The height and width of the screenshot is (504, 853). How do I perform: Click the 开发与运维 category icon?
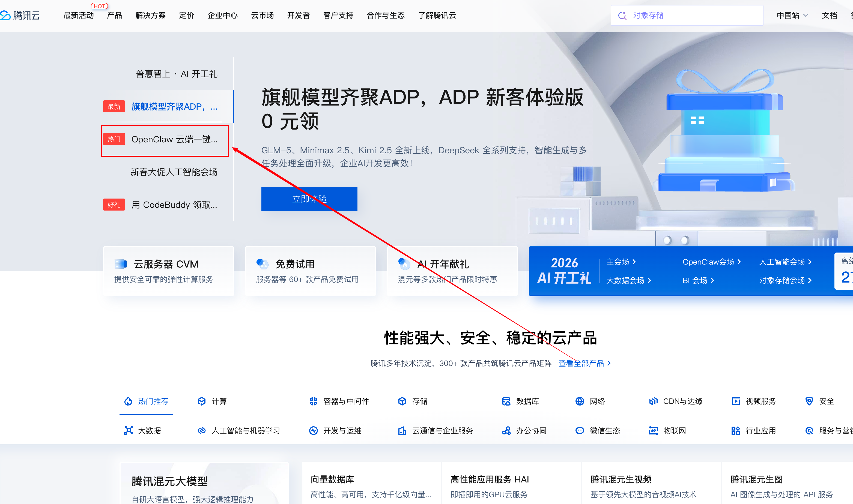point(313,431)
